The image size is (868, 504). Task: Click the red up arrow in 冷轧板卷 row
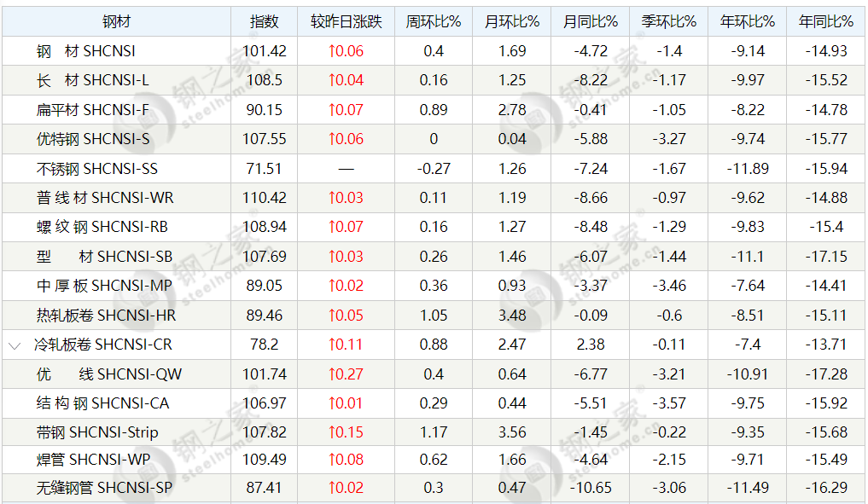coord(333,345)
